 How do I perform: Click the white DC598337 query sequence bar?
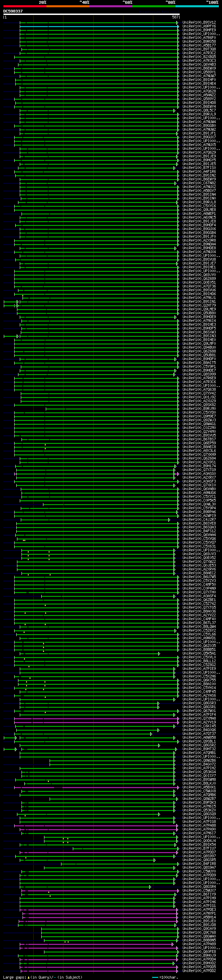click(91, 15)
